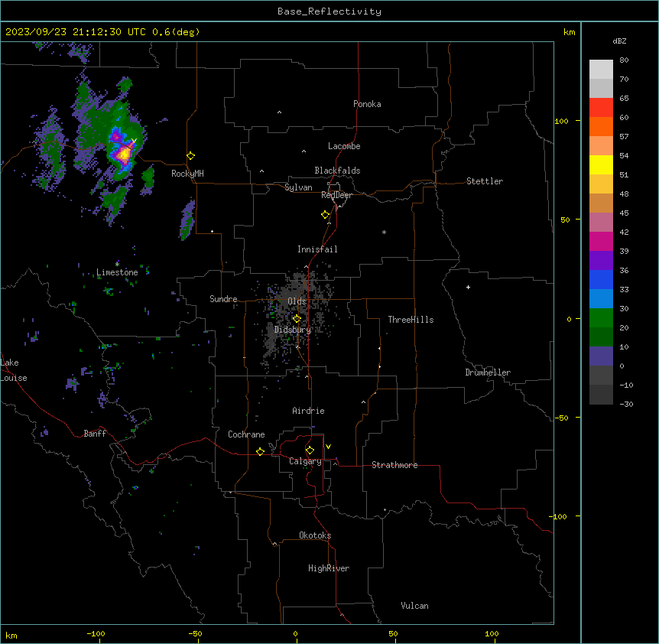This screenshot has width=659, height=644.
Task: Click the white asterisk east of Innisfail
Action: pos(384,232)
